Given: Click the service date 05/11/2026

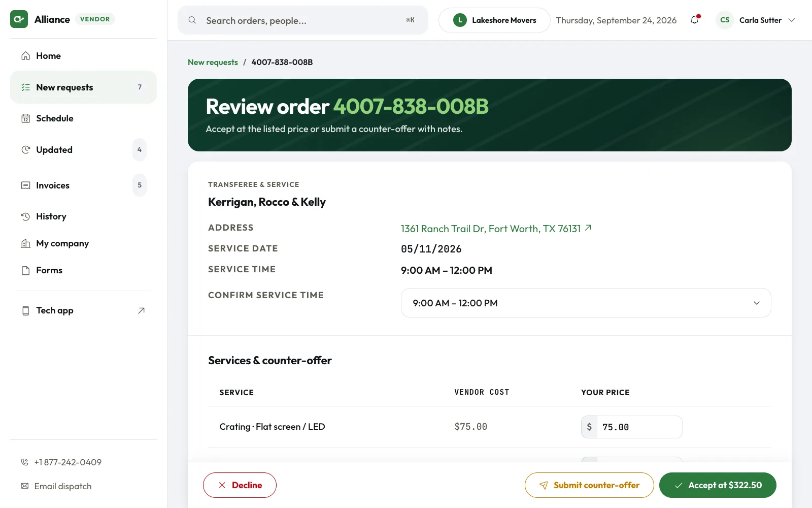Looking at the screenshot, I should pos(431,249).
